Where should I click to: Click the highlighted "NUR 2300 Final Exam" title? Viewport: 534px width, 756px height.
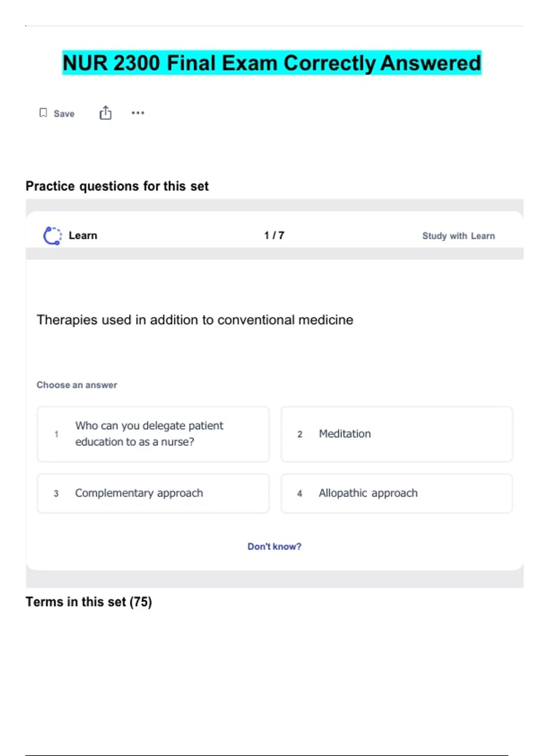click(271, 63)
